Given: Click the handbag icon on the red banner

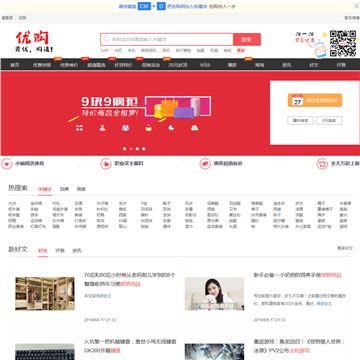Looking at the screenshot, I should pyautogui.click(x=148, y=128).
